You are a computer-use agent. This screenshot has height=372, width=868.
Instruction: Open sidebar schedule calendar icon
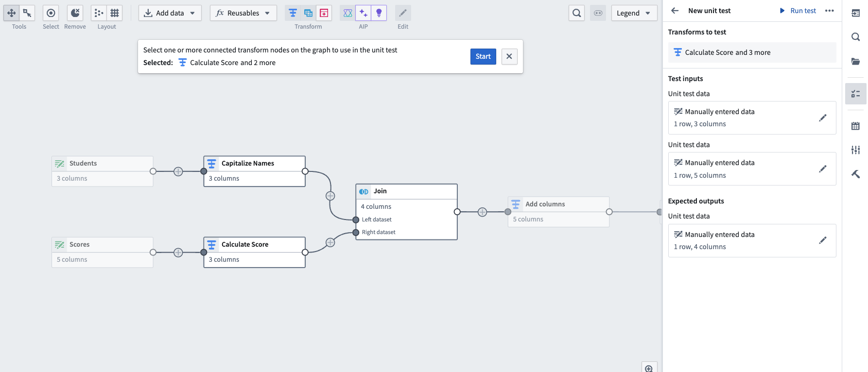click(856, 126)
